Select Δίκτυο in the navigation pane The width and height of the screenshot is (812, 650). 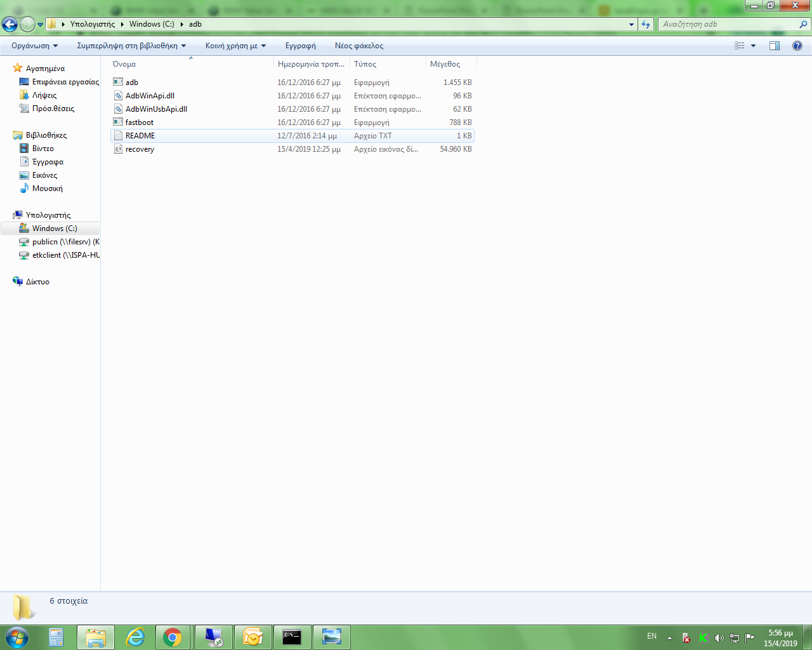pyautogui.click(x=37, y=282)
